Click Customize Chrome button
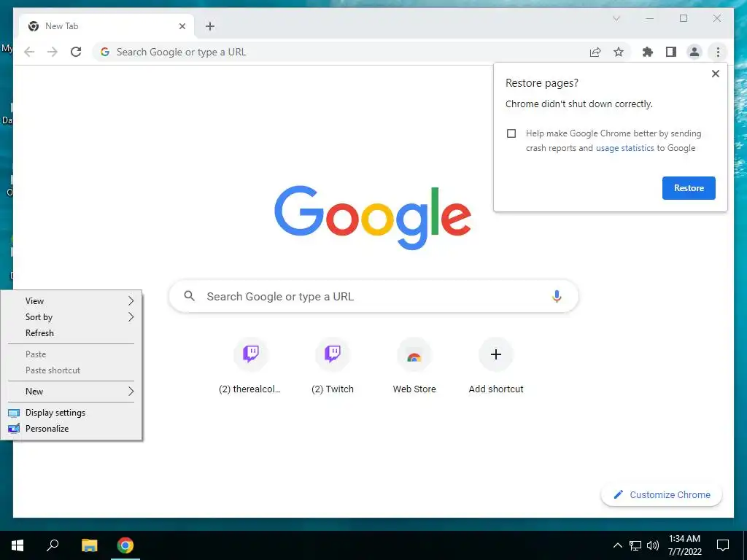 (662, 495)
